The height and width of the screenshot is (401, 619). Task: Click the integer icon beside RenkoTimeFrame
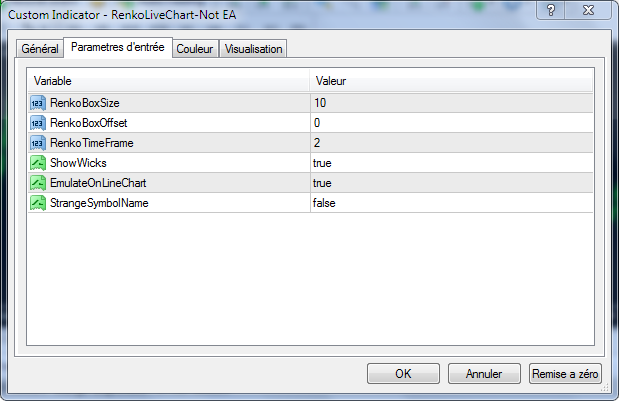[38, 143]
